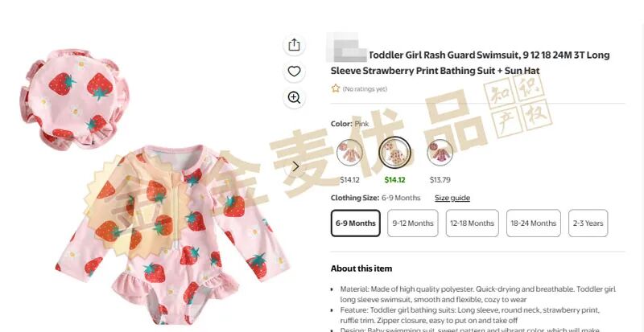Open the Size guide link
Screen dimensions: 644x332
click(452, 198)
